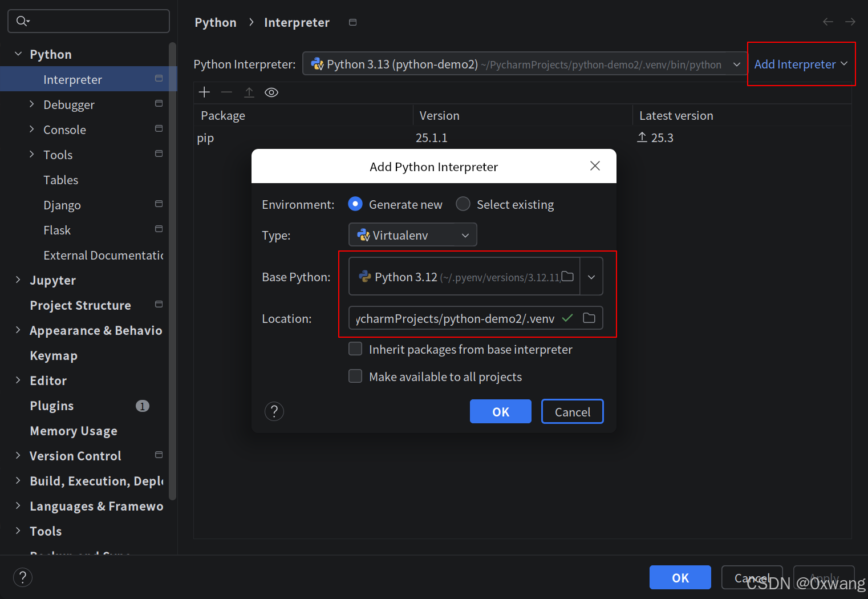Click the project icon on Console sidebar row
Image resolution: width=868 pixels, height=599 pixels.
pos(159,128)
